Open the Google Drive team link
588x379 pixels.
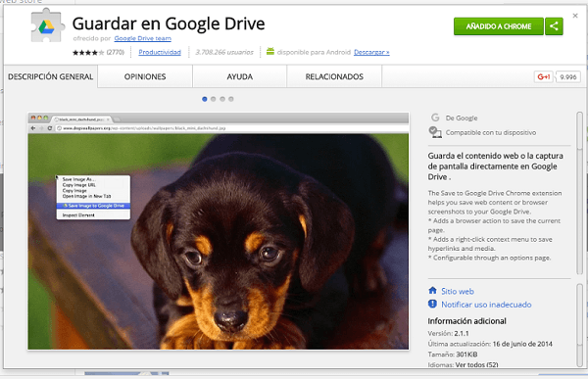click(142, 38)
